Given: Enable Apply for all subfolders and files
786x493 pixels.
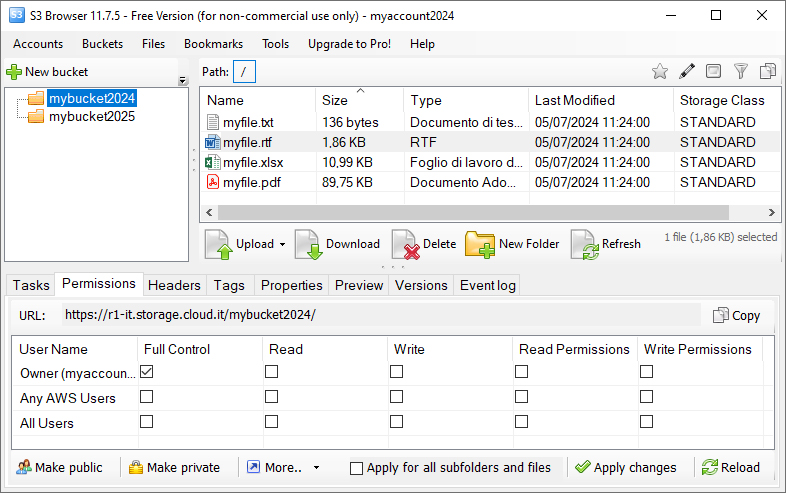Looking at the screenshot, I should pyautogui.click(x=356, y=468).
